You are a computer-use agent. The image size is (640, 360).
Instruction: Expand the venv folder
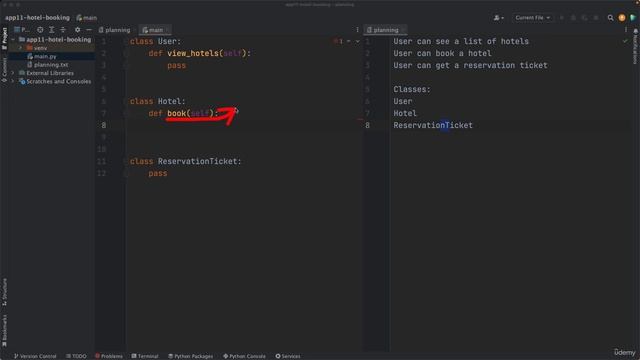(x=20, y=48)
